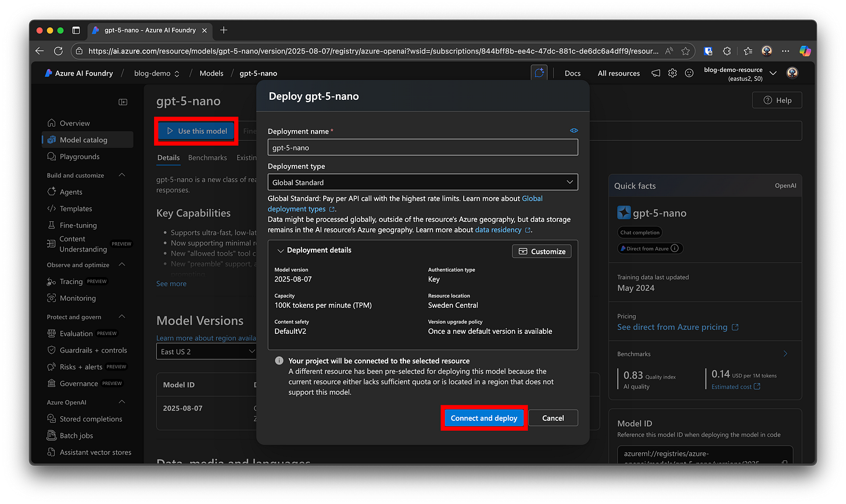Collapse the Deployment details section

281,251
